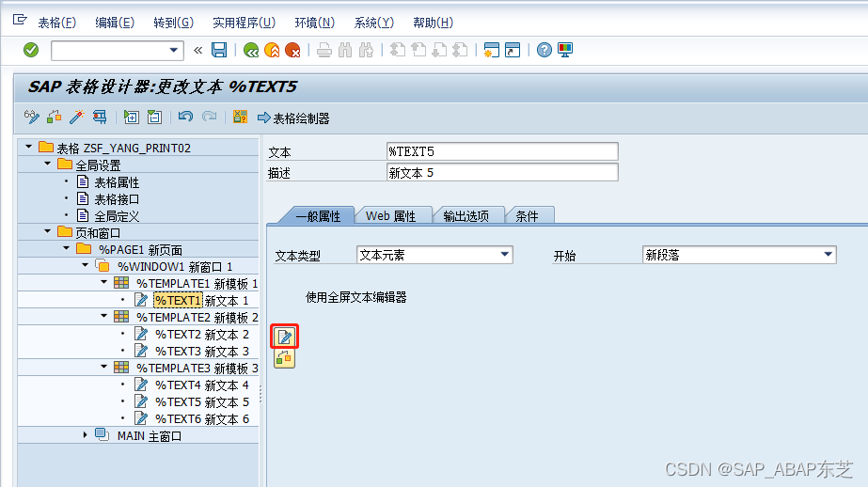Image resolution: width=868 pixels, height=487 pixels.
Task: Collapse the %TEMPLATE2 新模板 2 node
Action: pos(104,316)
